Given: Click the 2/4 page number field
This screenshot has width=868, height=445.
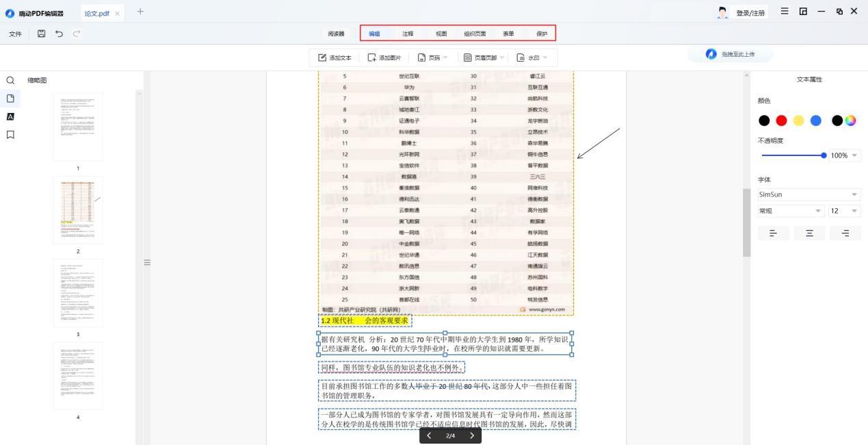Looking at the screenshot, I should [450, 435].
